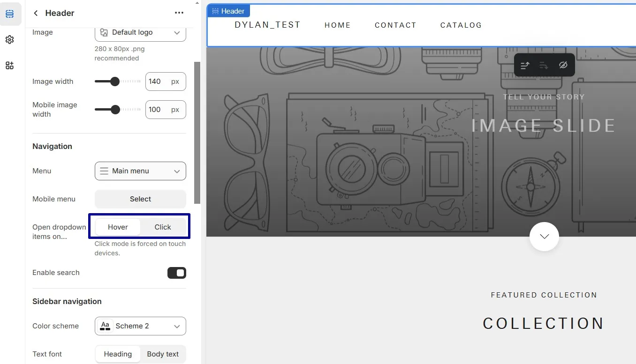Select Hover for dropdown items

coord(118,227)
